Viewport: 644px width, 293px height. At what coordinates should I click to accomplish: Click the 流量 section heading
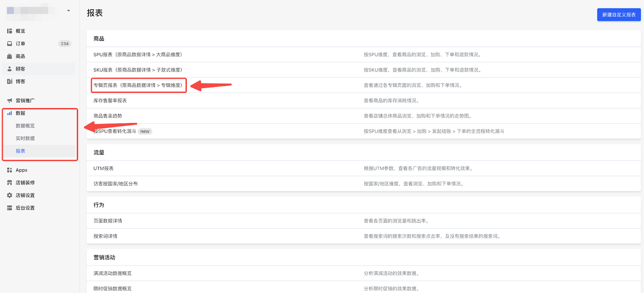click(99, 152)
